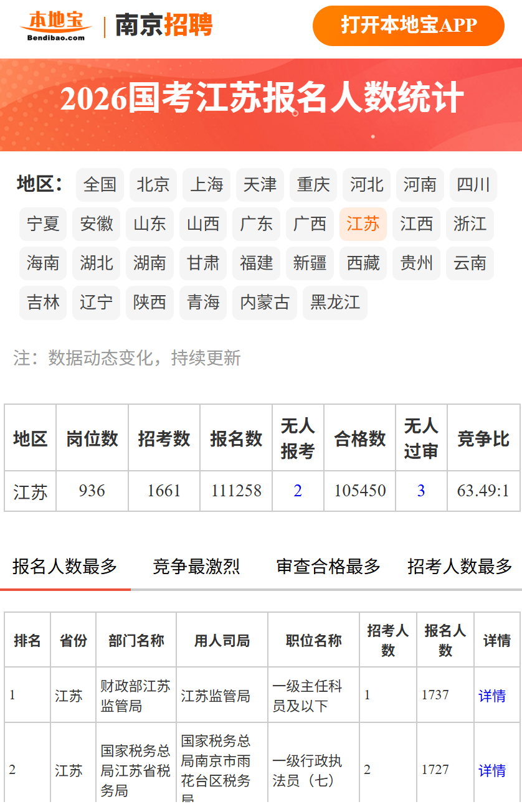Screen dimensions: 522x812
Task: Choose the 河南 region chip
Action: click(x=420, y=185)
